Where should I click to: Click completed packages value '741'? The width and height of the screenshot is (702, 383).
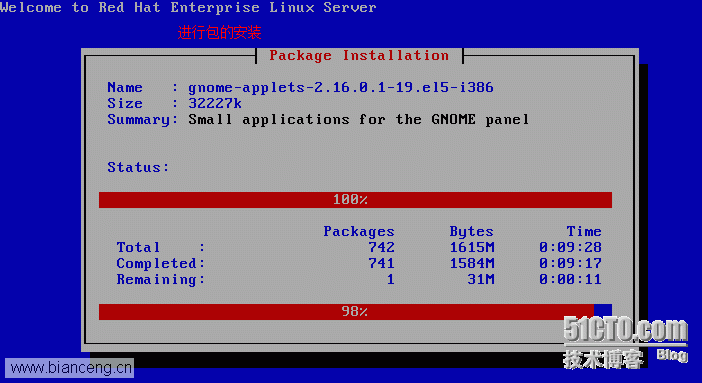click(381, 263)
